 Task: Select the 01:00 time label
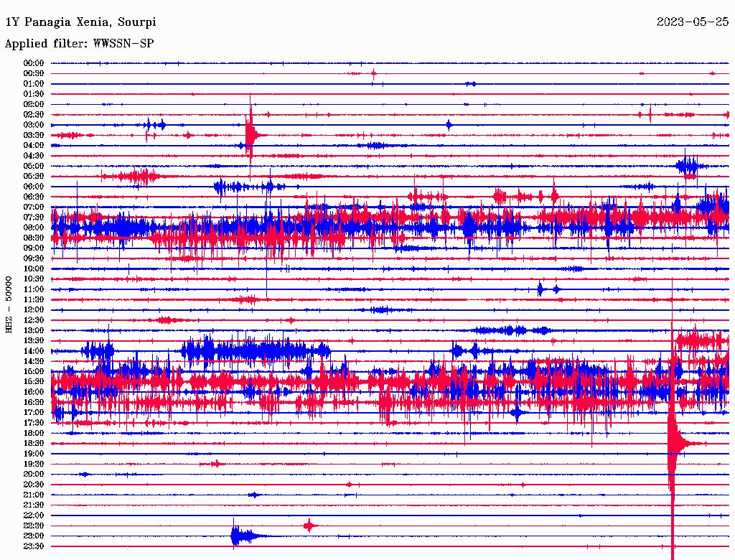34,84
